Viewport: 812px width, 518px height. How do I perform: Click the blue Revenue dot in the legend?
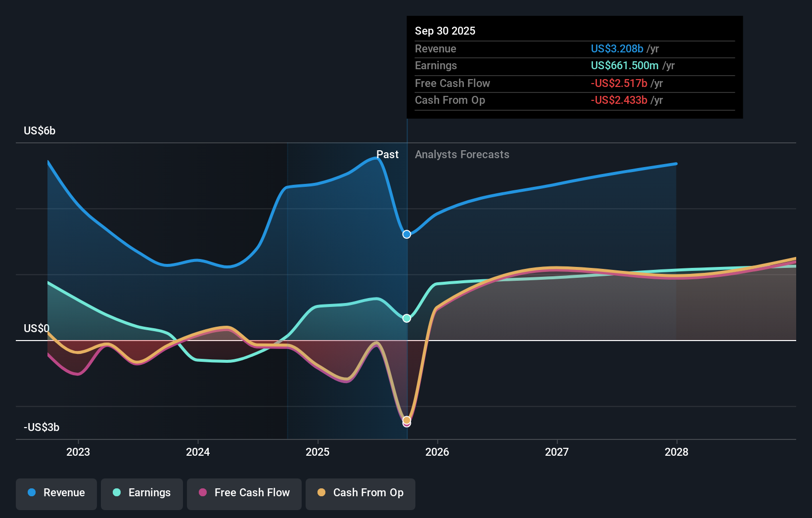coord(31,493)
